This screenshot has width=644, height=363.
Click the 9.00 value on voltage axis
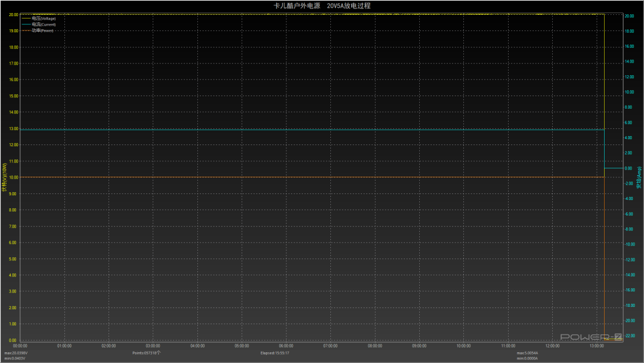(13, 193)
